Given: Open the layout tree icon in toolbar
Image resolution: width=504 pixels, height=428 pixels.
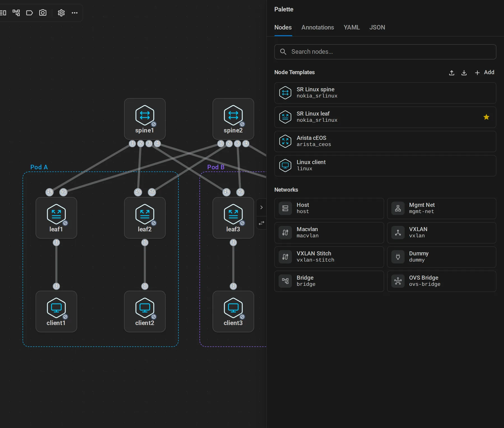Looking at the screenshot, I should point(16,13).
